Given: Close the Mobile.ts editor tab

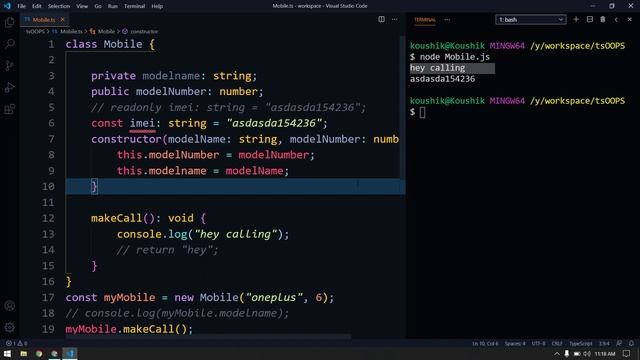Looking at the screenshot, I should 62,19.
